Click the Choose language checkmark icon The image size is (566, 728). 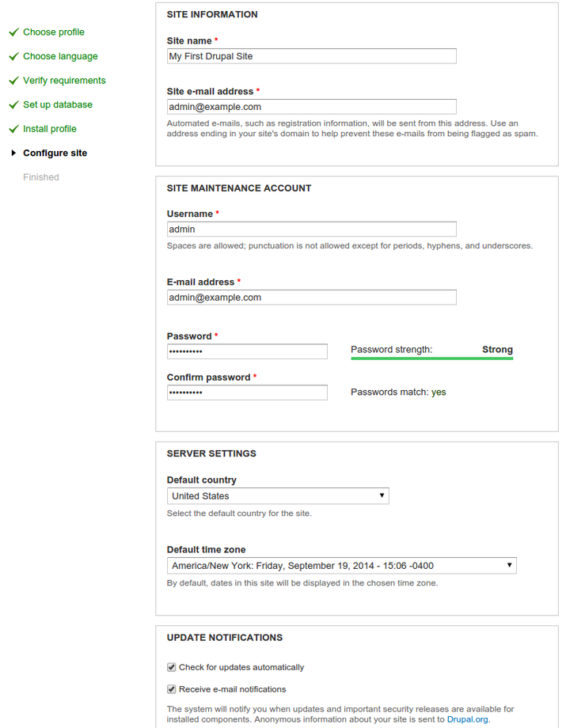click(x=13, y=57)
